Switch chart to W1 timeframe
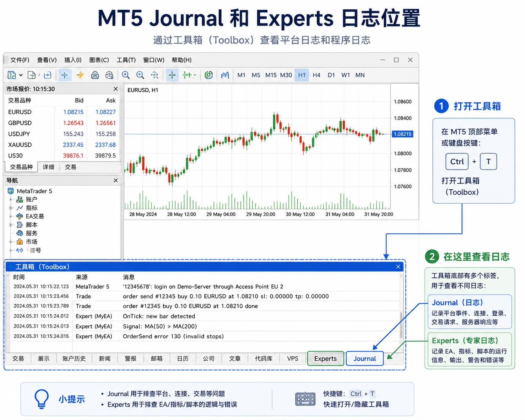 (346, 75)
